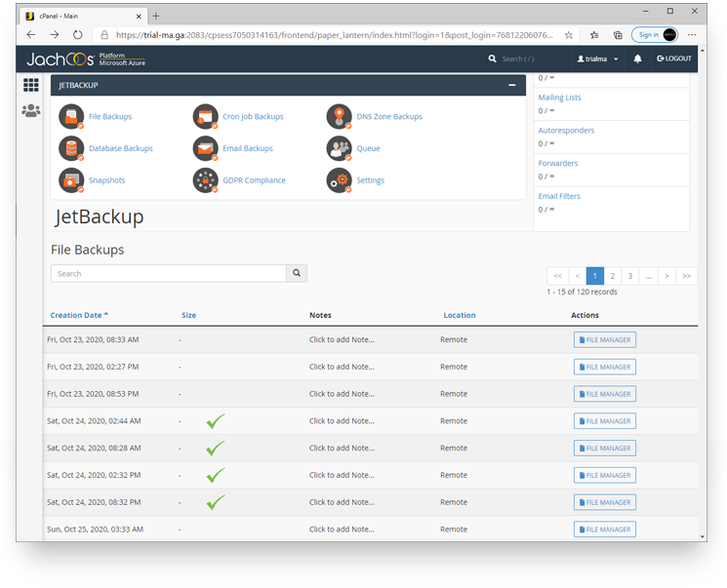Select the cPanel - Main browser tab
Screen dimensions: 727x588
(x=84, y=16)
